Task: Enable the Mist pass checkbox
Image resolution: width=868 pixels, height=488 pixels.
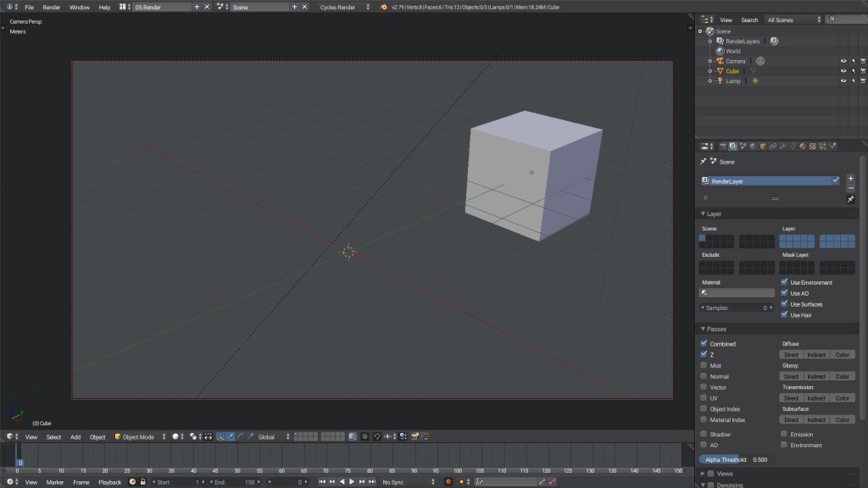Action: [x=704, y=364]
